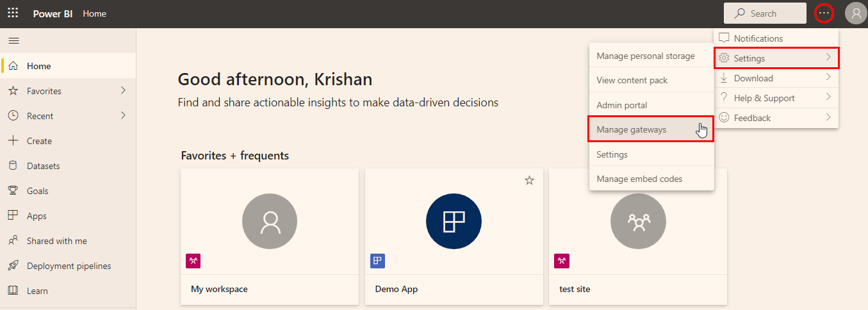Open Notifications from the menu
The width and height of the screenshot is (868, 310).
[x=758, y=38]
